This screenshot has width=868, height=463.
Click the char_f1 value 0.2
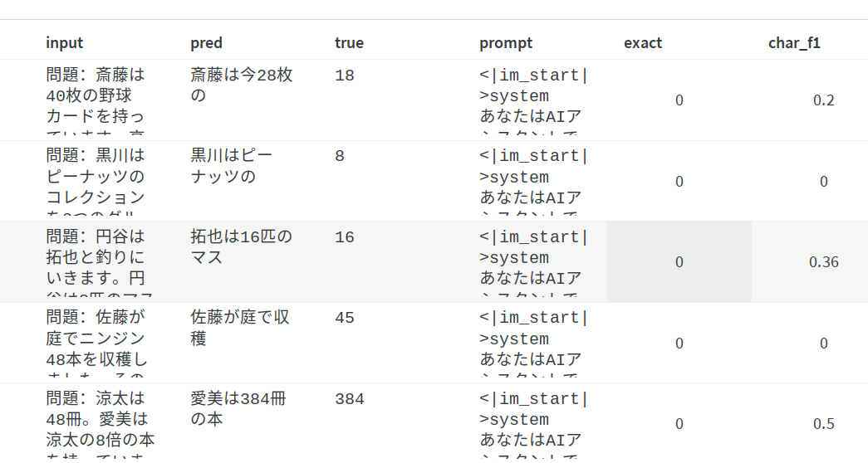(823, 100)
